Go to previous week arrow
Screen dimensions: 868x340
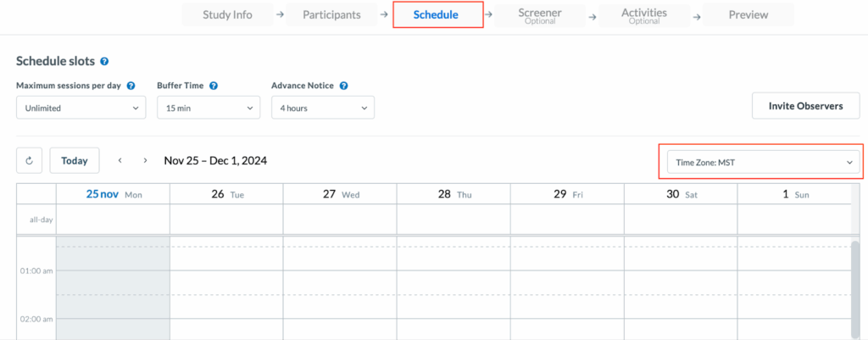pos(120,160)
